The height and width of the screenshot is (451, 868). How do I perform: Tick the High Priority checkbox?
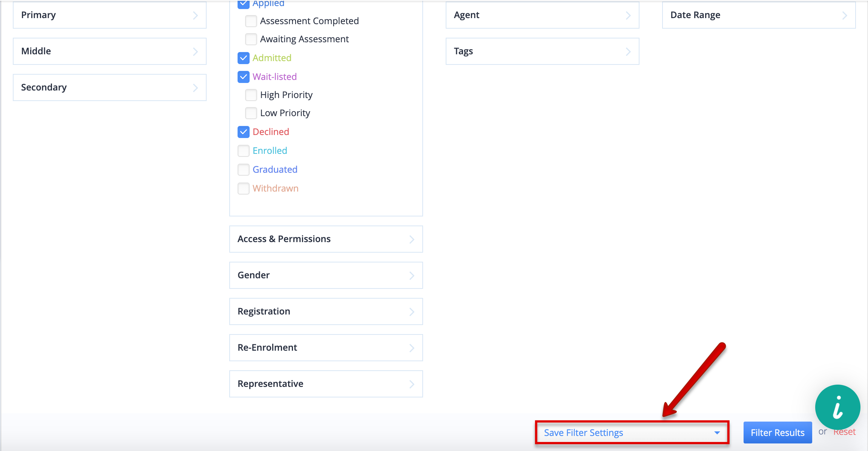[251, 95]
